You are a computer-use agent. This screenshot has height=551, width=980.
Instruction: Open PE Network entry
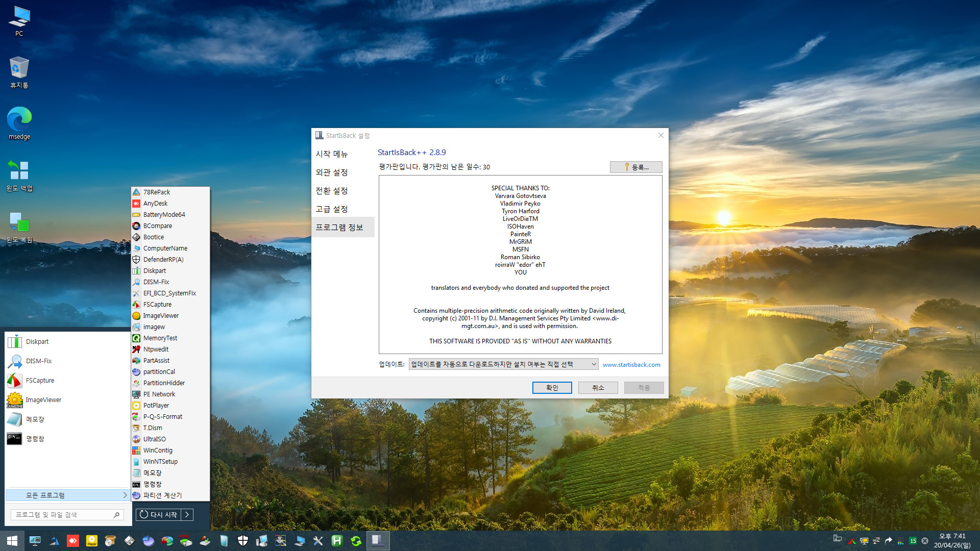(170, 394)
